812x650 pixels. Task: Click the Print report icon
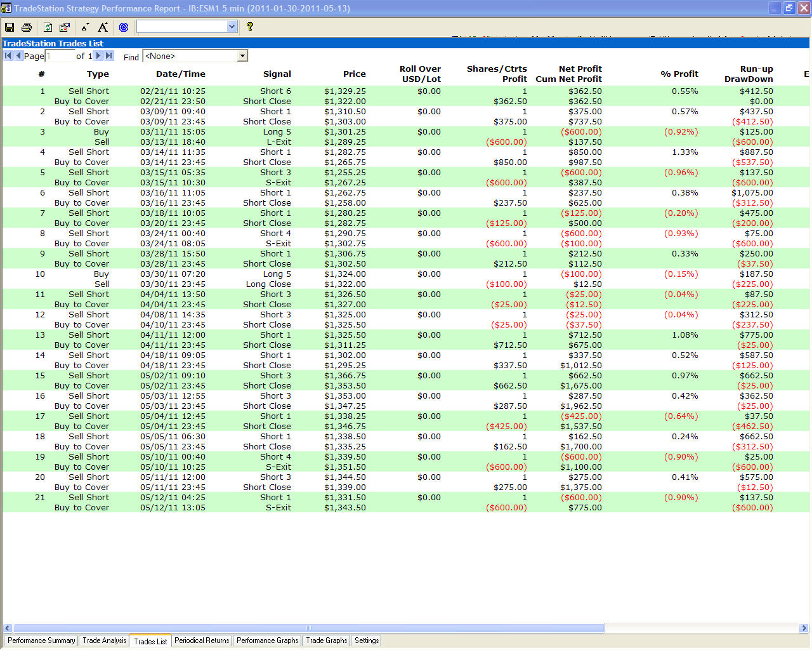click(x=27, y=27)
